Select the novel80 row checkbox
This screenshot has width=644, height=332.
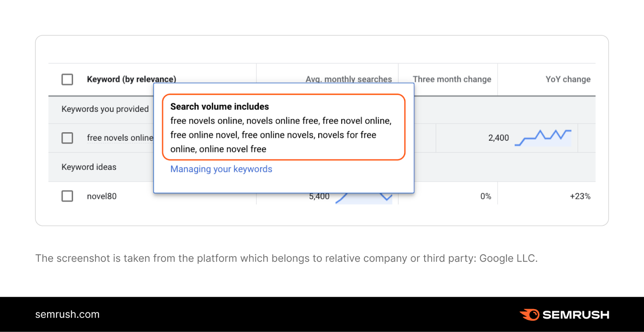(x=67, y=196)
